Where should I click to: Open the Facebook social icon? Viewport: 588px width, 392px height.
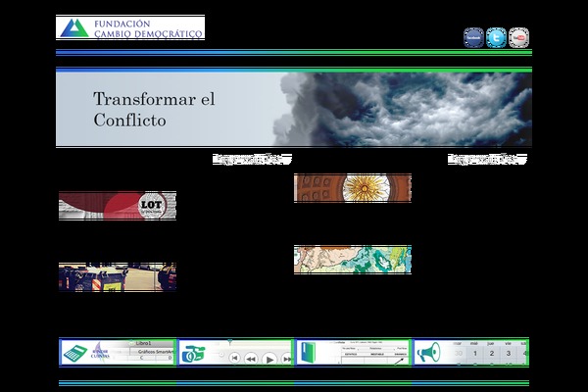473,37
